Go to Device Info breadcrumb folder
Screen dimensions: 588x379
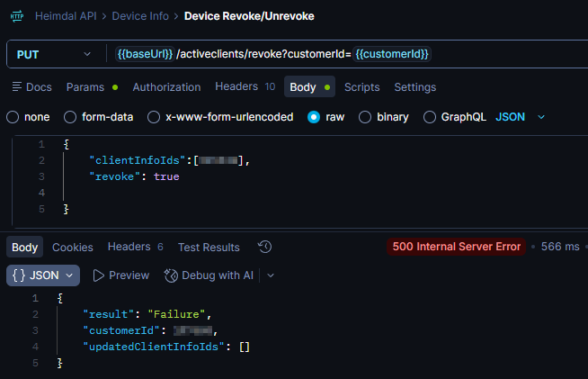point(140,16)
